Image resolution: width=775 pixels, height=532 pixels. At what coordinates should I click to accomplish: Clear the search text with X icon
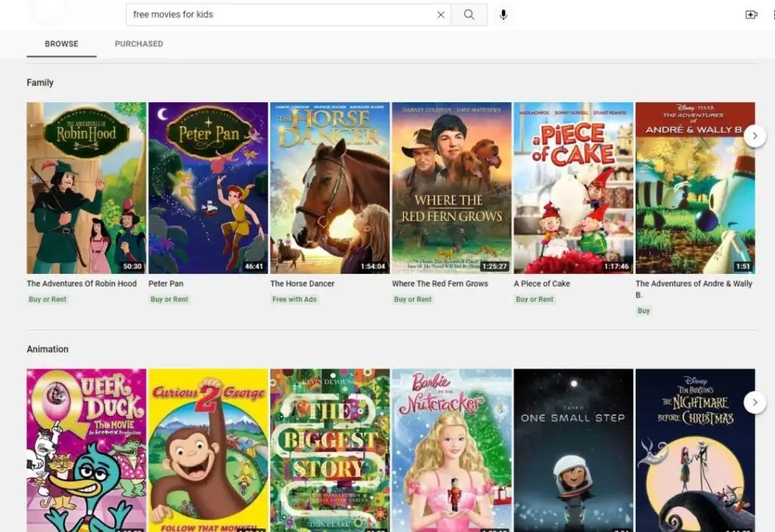pyautogui.click(x=441, y=15)
